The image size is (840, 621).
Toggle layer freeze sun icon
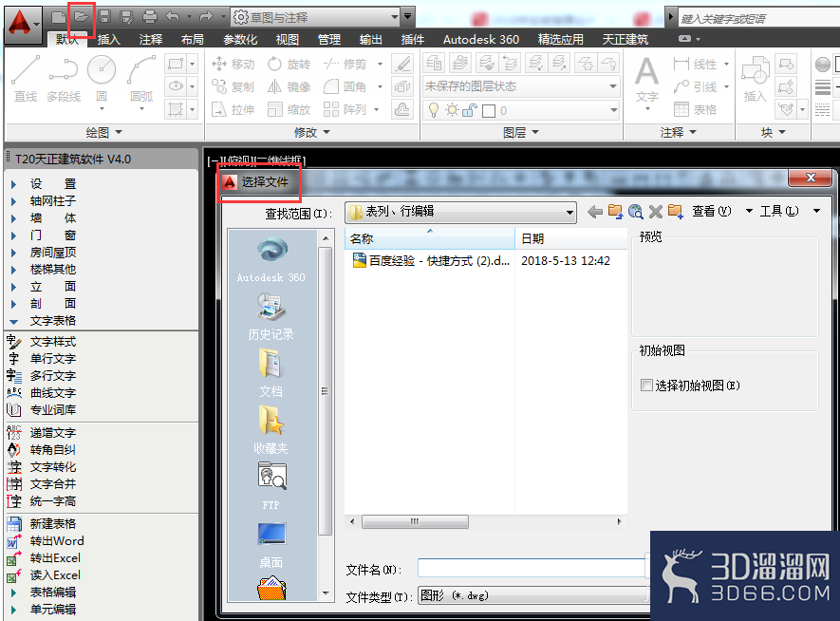(452, 110)
